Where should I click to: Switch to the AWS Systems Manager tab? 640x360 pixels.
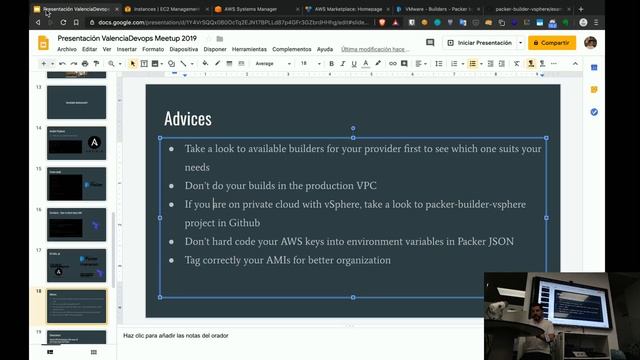[x=256, y=9]
